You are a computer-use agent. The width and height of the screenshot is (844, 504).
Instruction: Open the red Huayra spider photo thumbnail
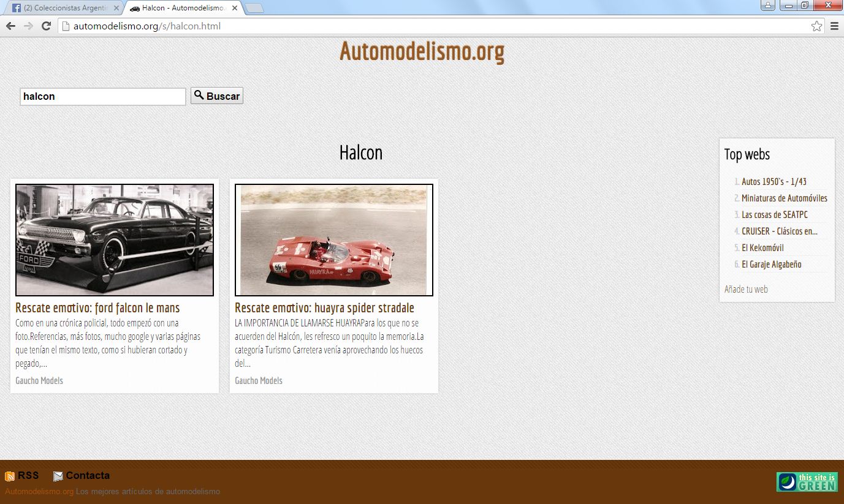pyautogui.click(x=334, y=240)
